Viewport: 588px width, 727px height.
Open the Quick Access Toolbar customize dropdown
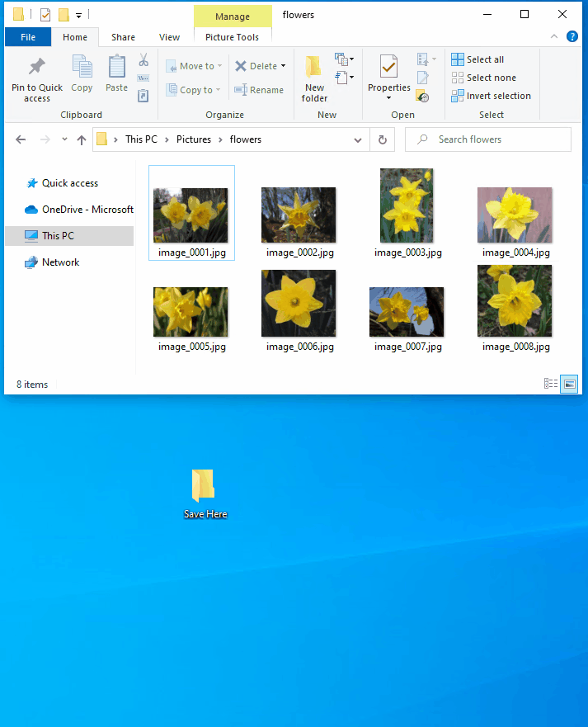(x=78, y=15)
